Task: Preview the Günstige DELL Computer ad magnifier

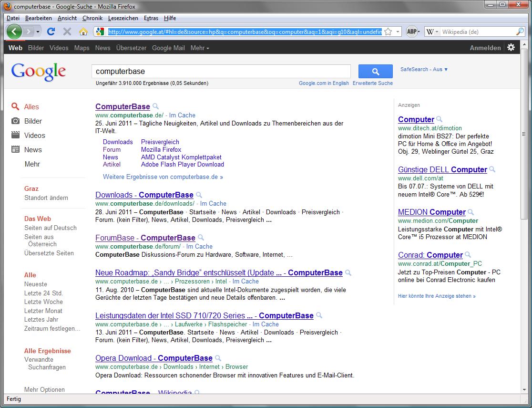Action: click(492, 169)
